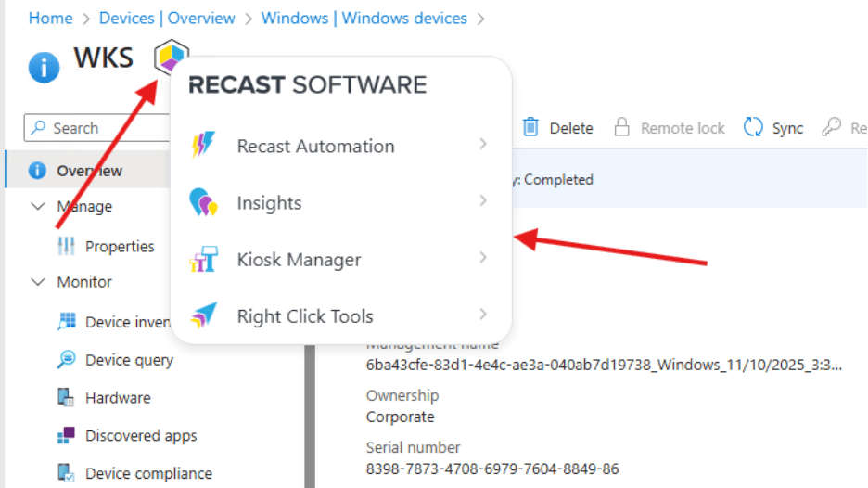Click the Sync circular arrows icon
The width and height of the screenshot is (868, 488).
pyautogui.click(x=753, y=127)
